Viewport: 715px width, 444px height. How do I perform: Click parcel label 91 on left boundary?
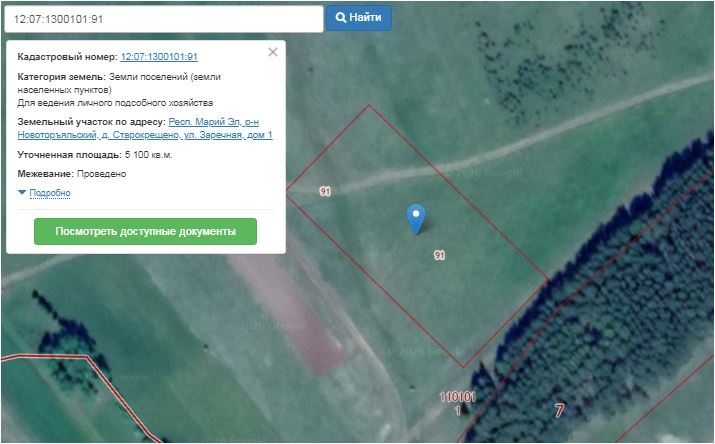(x=326, y=191)
